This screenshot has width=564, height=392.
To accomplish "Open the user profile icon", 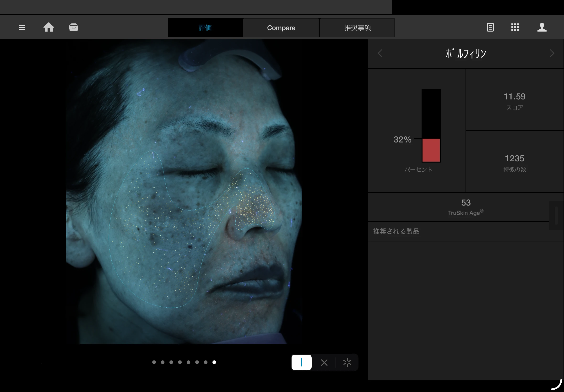I will 542,27.
